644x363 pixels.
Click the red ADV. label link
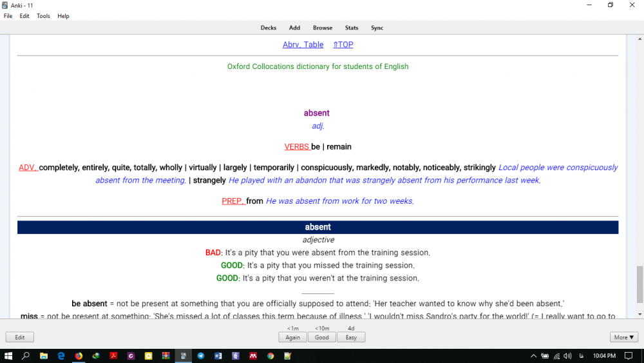click(x=28, y=168)
